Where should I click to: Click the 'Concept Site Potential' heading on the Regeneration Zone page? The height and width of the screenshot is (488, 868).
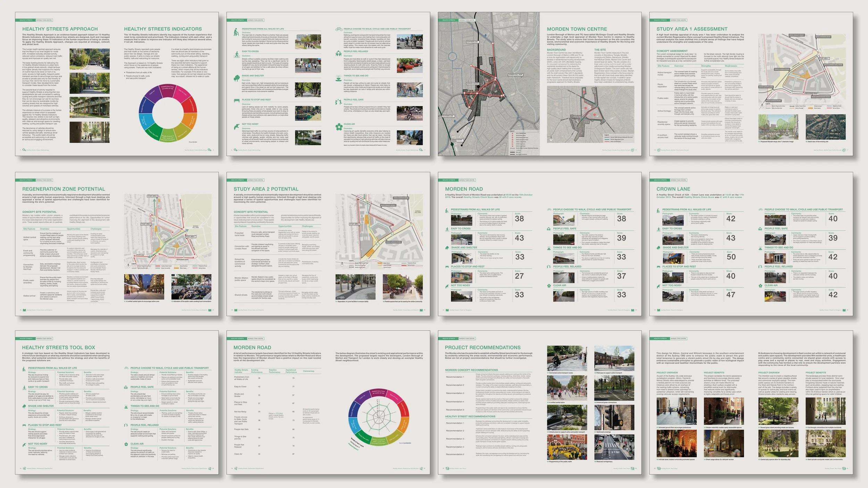(39, 212)
